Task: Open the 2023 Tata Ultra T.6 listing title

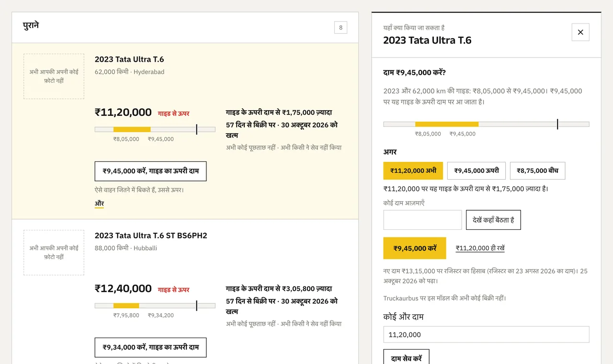Action: pos(129,59)
